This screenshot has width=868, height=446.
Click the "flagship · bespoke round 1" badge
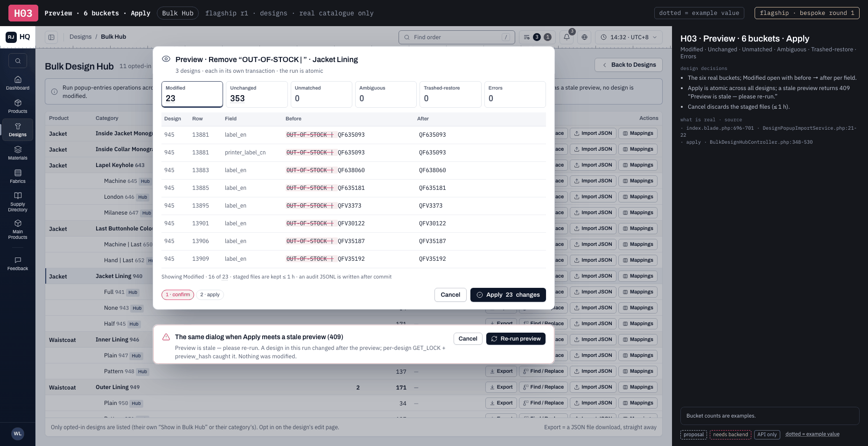point(807,13)
